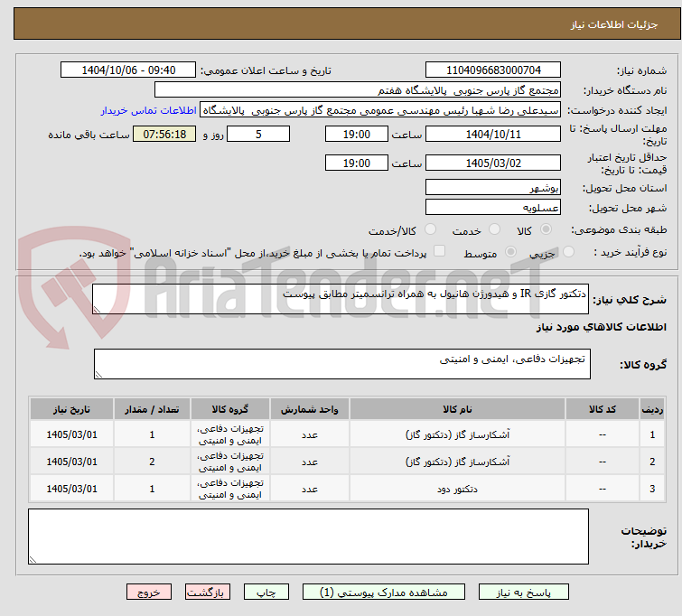Click the general need description text area
The width and height of the screenshot is (682, 616).
click(341, 299)
